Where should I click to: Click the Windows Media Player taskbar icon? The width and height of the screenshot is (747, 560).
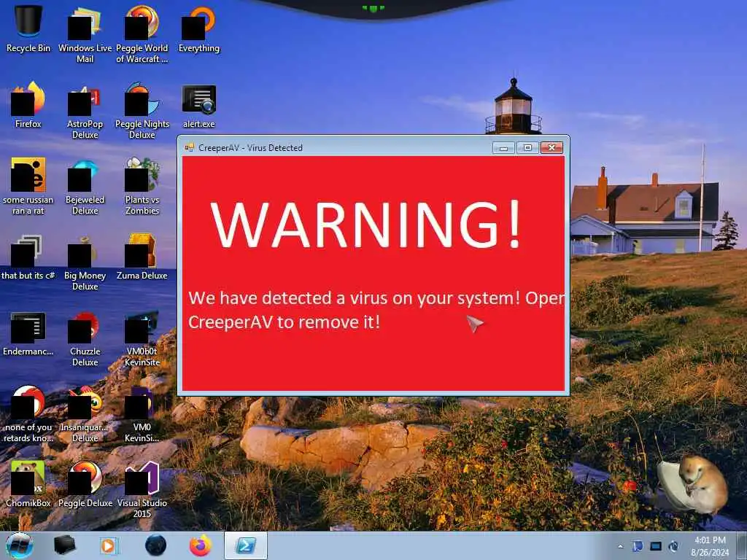pyautogui.click(x=109, y=545)
